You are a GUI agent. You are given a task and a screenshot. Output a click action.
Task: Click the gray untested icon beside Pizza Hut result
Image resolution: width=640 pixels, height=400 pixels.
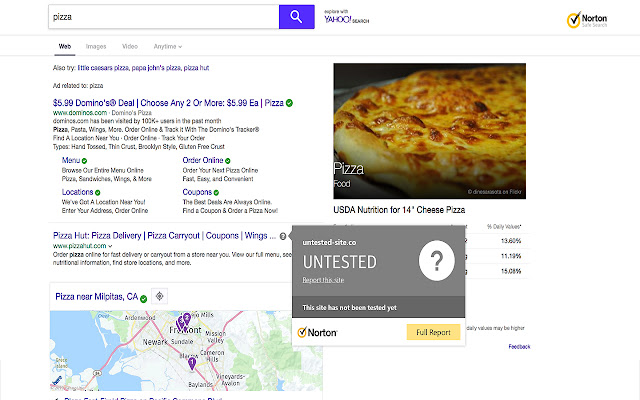coord(284,237)
